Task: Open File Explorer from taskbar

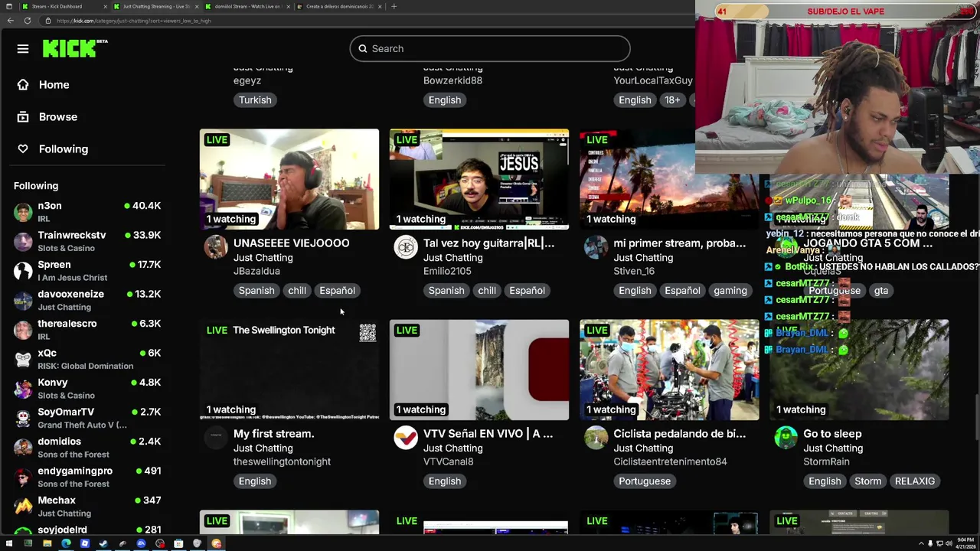Action: (x=47, y=543)
